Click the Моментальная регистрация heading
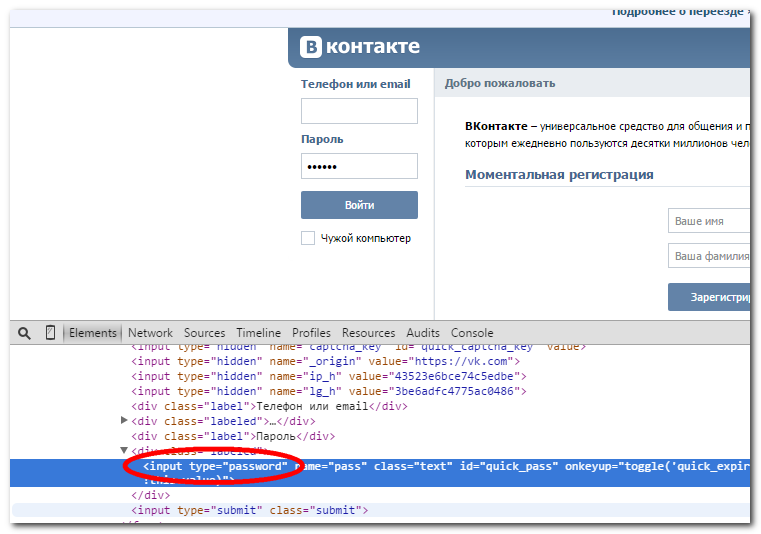Viewport: 761px width, 534px height. coord(559,175)
